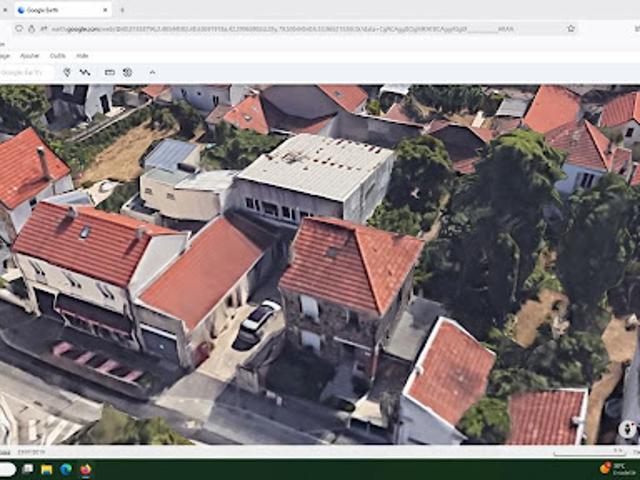Screen dimensions: 640x480
Task: Open File Explorer from the taskbar
Action: click(46, 469)
